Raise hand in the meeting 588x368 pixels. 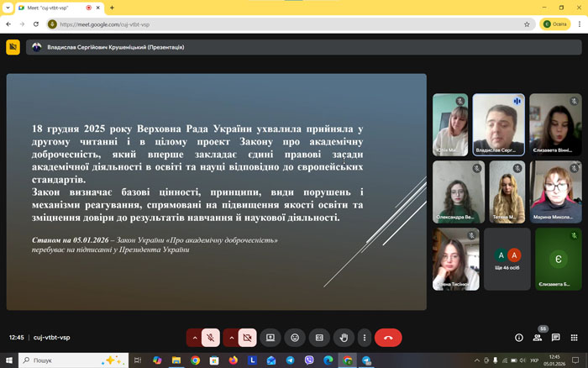[x=343, y=337]
